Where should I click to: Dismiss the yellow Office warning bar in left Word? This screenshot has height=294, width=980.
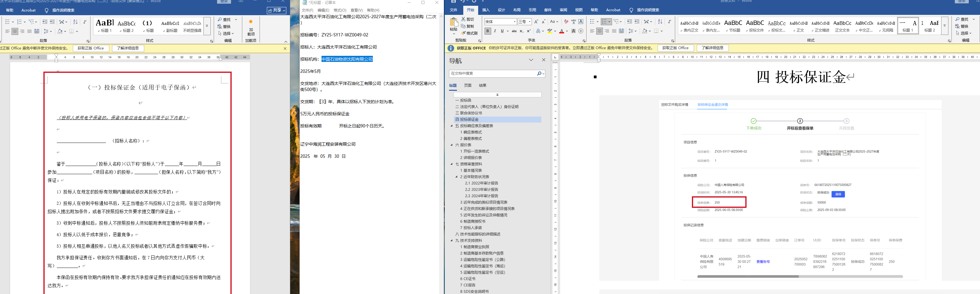285,48
